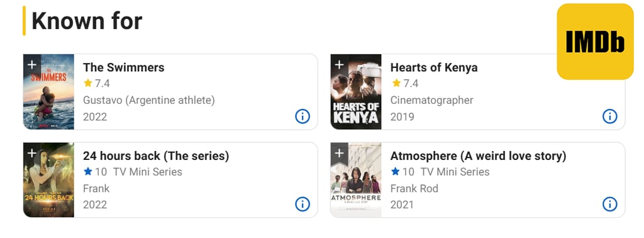Click blue star rating of Atmosphere
The image size is (644, 238).
pos(402,171)
